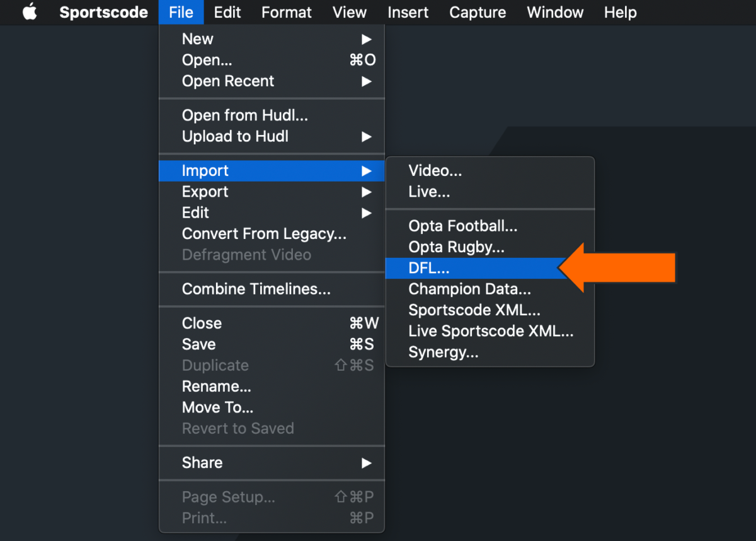This screenshot has height=541, width=756.
Task: Choose Open from Hudl
Action: 245,115
